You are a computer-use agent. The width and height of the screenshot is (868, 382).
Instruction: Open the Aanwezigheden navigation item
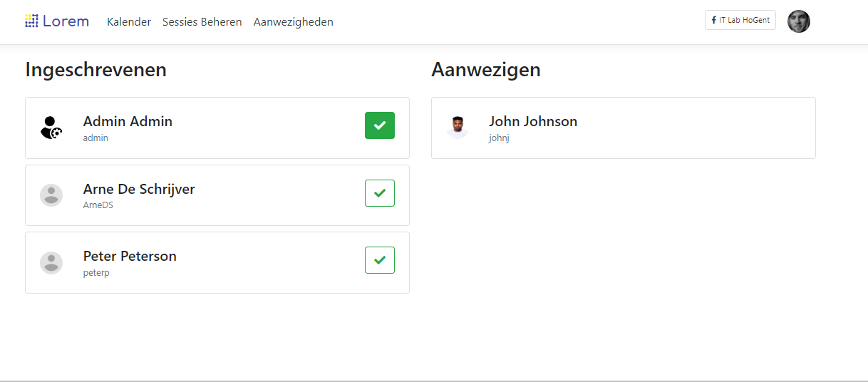pyautogui.click(x=293, y=22)
